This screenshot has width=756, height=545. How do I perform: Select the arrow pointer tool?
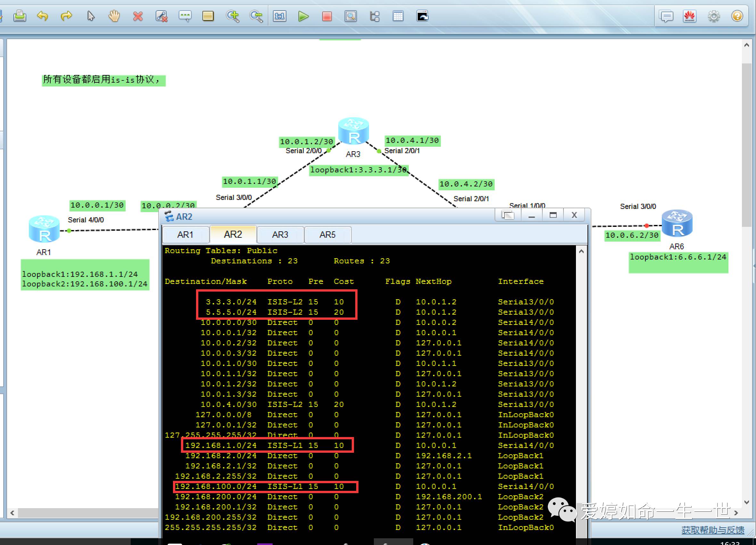coord(90,16)
